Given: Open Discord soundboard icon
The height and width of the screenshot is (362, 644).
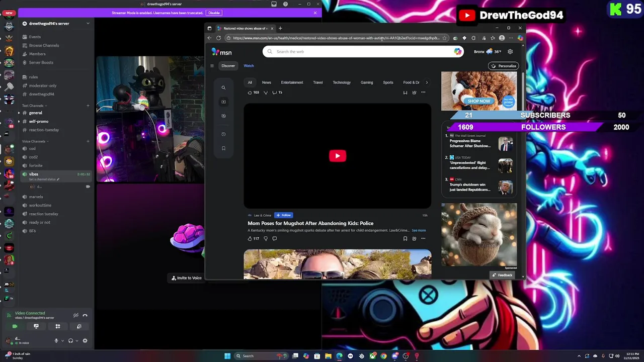Looking at the screenshot, I should pyautogui.click(x=79, y=326).
